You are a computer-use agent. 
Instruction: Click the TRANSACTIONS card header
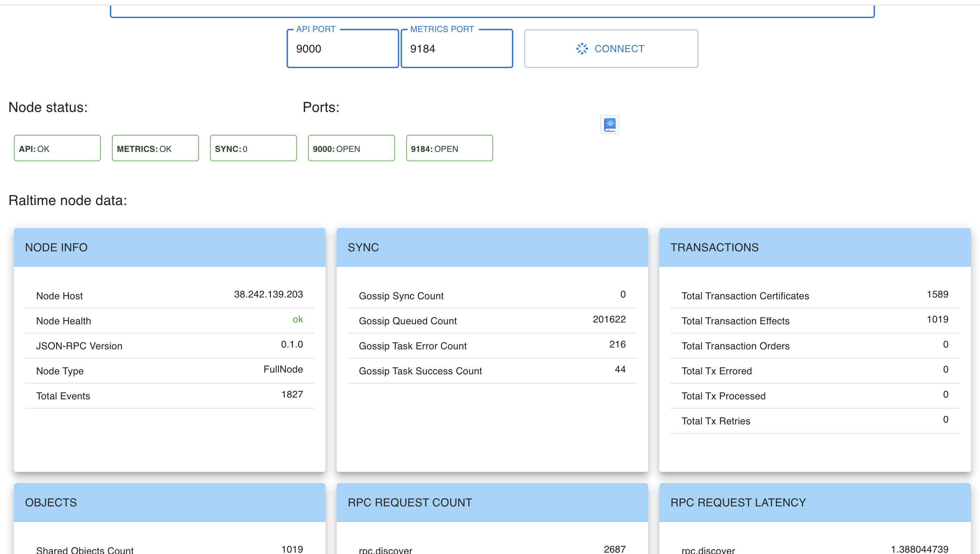pos(814,247)
